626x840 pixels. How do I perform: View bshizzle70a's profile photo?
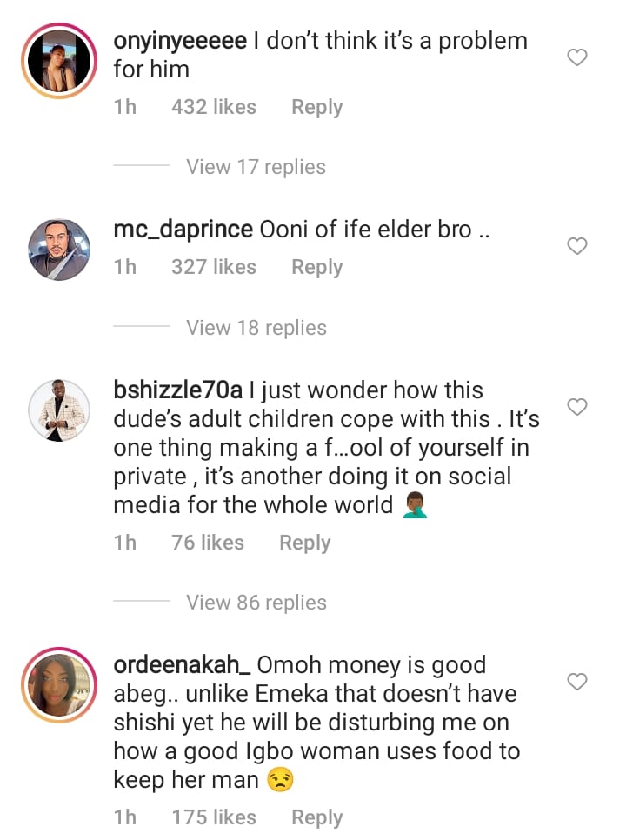coord(58,410)
